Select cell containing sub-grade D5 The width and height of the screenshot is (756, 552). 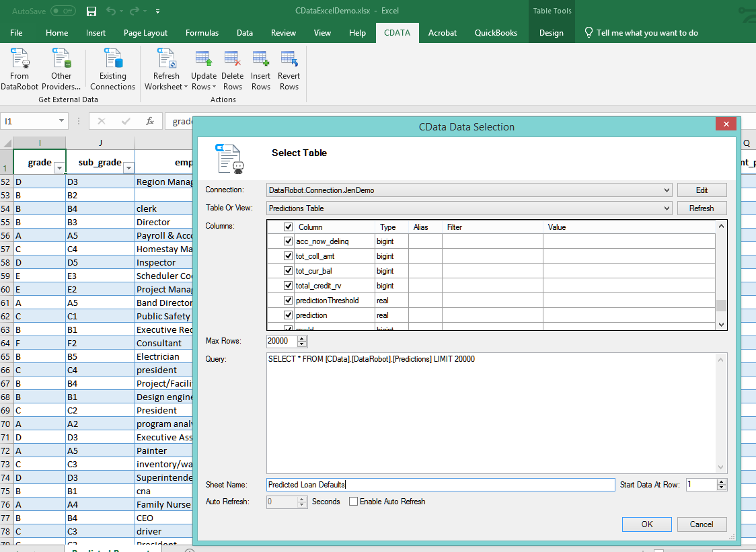coord(100,262)
